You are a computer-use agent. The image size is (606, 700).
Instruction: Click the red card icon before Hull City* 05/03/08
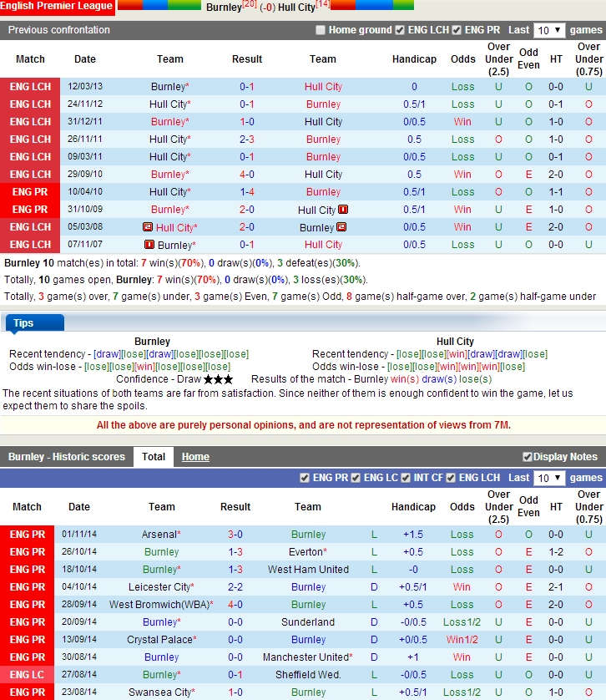[x=148, y=227]
